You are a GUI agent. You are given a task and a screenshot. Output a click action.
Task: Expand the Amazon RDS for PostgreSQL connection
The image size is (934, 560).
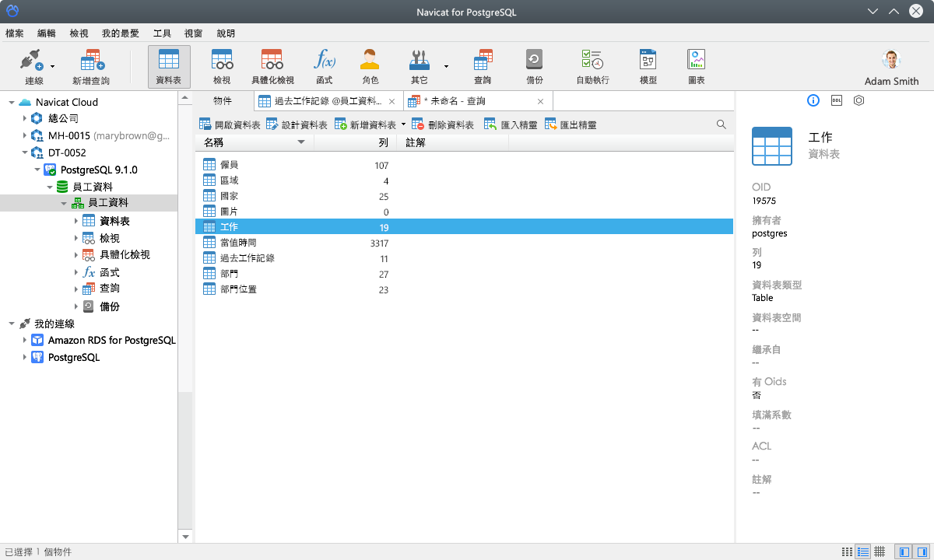[25, 340]
